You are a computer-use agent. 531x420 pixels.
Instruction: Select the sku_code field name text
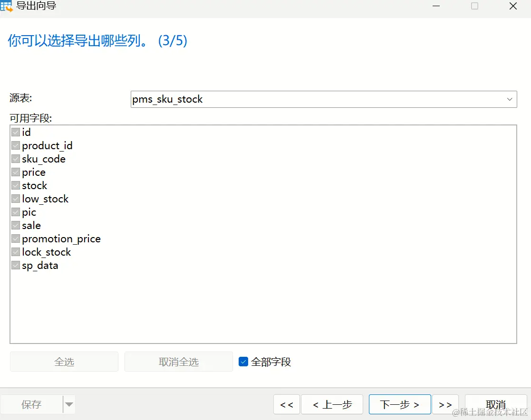click(x=44, y=159)
